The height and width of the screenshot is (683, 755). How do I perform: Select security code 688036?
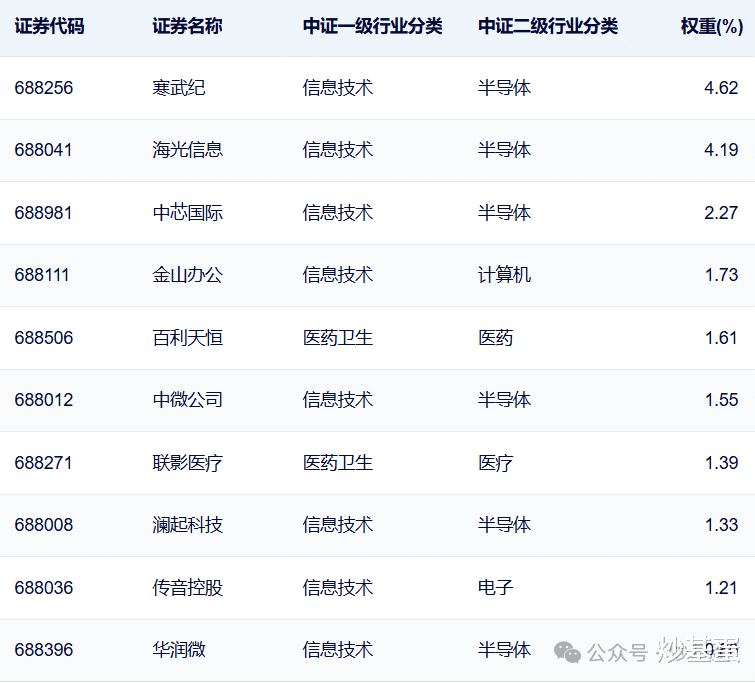tap(44, 588)
